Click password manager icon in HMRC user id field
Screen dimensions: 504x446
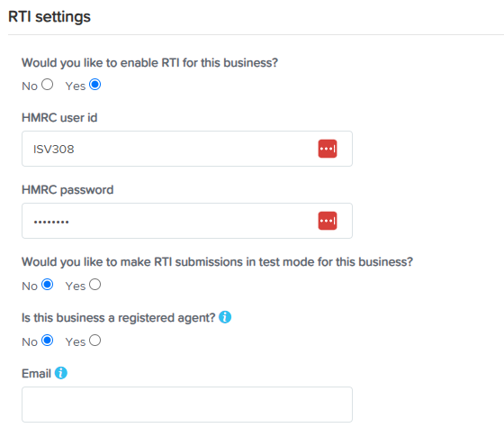click(x=328, y=149)
